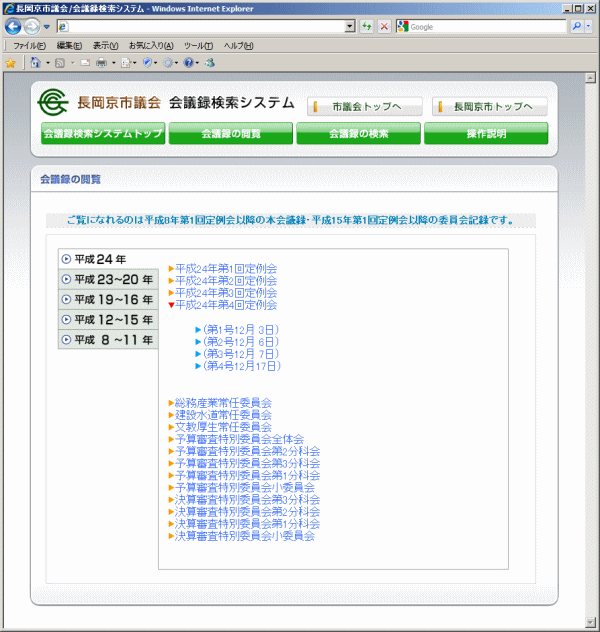This screenshot has width=600, height=632.
Task: Click the vertical scrollbar down arrow
Action: point(590,622)
